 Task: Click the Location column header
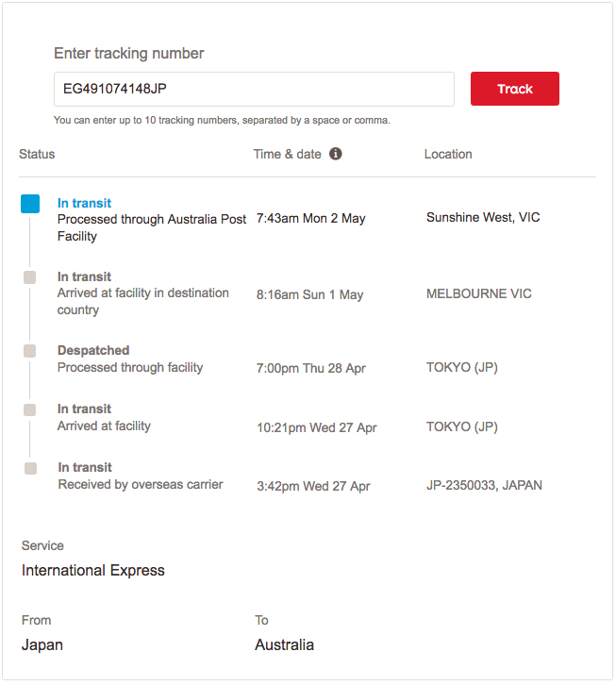(x=448, y=154)
